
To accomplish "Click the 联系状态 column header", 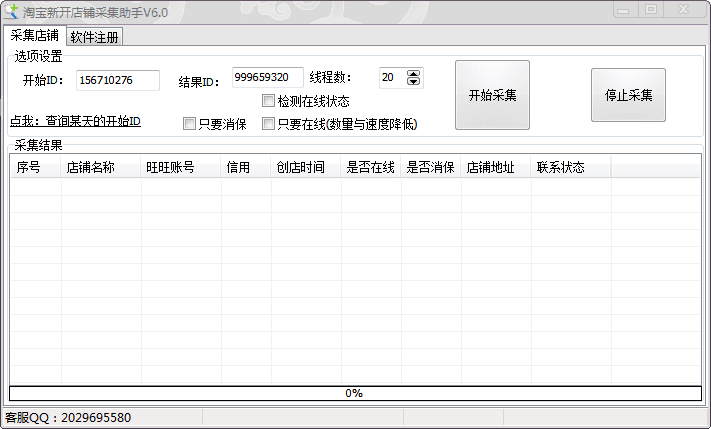I will pyautogui.click(x=570, y=167).
